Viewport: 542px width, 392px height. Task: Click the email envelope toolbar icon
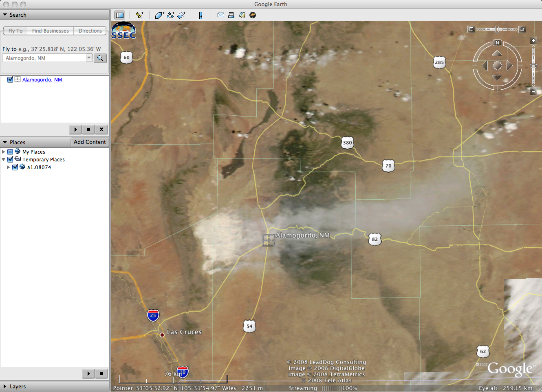[221, 15]
